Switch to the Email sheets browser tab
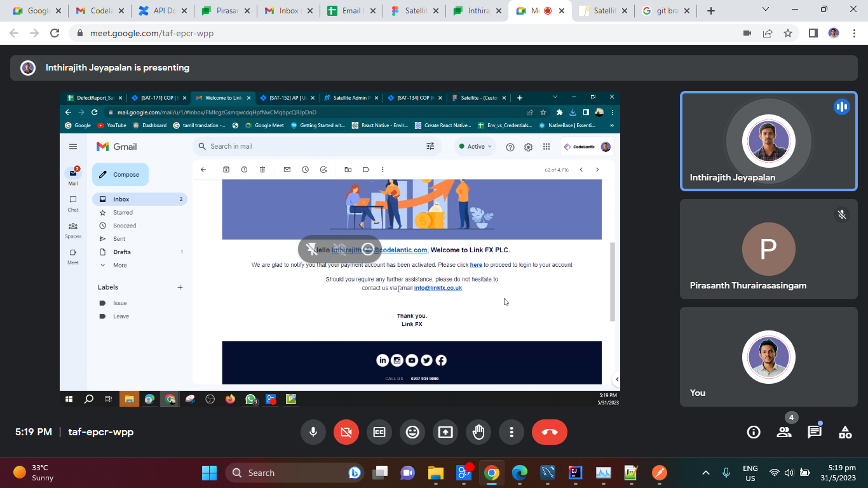This screenshot has width=868, height=488. (x=349, y=11)
